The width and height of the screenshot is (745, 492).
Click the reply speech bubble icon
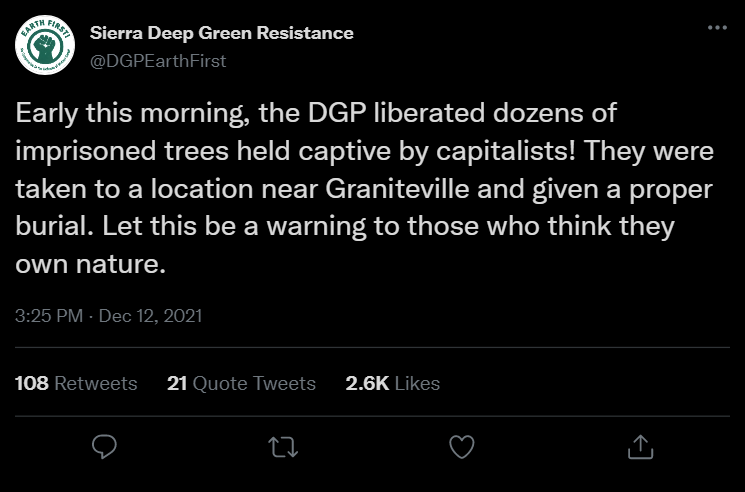pyautogui.click(x=104, y=447)
